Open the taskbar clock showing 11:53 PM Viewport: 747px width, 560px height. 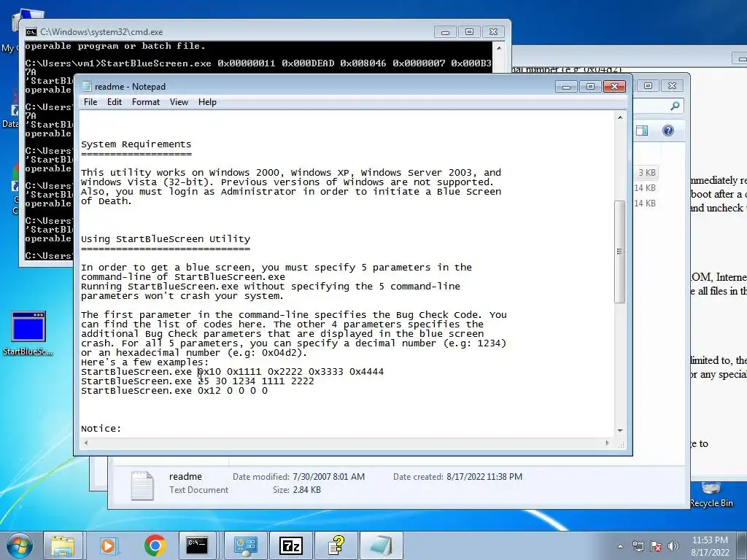[x=710, y=546]
